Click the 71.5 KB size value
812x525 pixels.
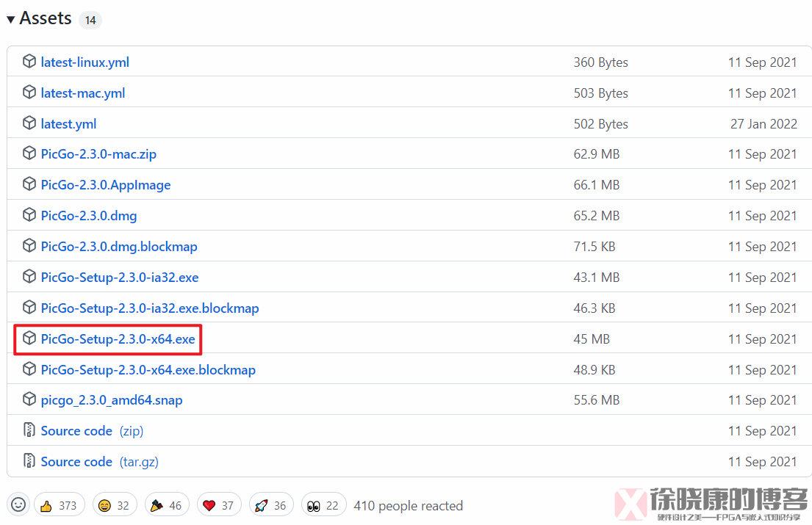[x=594, y=247]
